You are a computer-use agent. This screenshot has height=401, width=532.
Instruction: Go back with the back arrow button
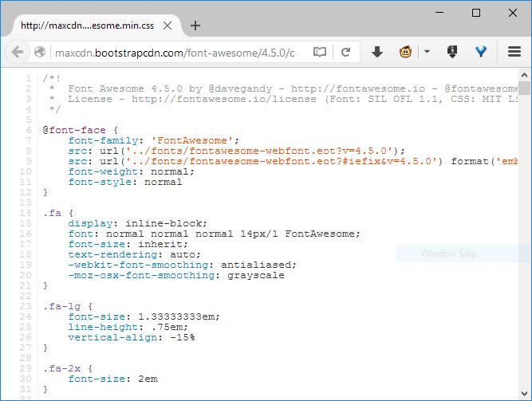coord(17,53)
